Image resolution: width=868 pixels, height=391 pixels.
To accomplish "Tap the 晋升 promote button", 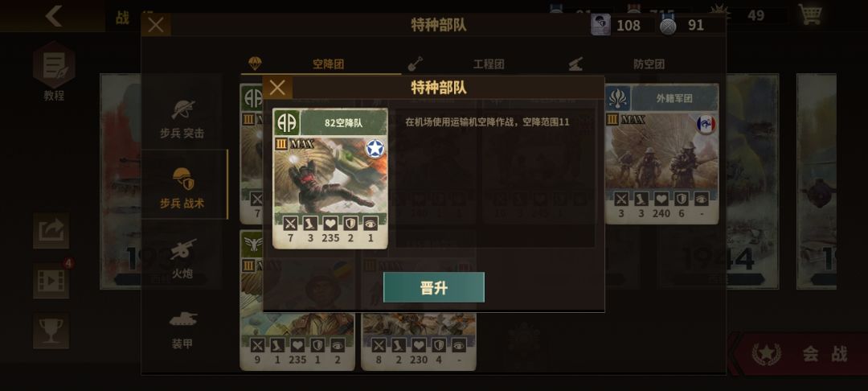I will tap(433, 287).
